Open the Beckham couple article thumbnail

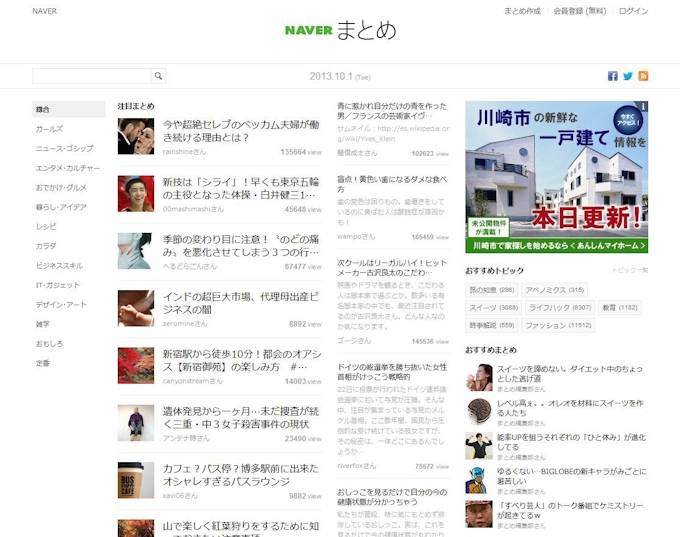(x=135, y=136)
